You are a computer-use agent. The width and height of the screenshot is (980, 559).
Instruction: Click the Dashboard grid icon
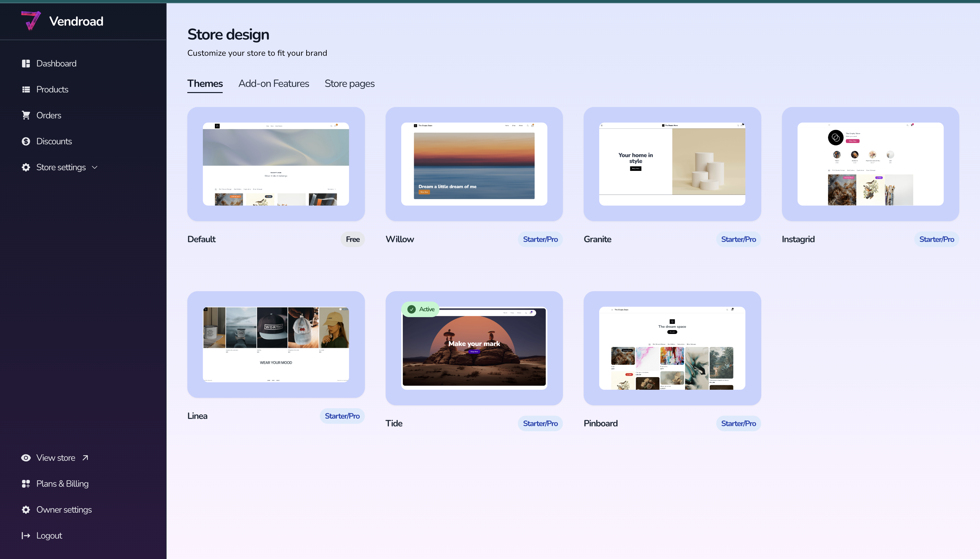coord(26,63)
